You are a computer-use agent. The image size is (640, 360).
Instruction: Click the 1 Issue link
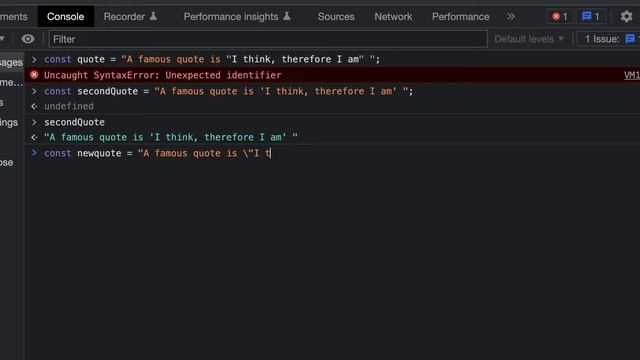[x=610, y=39]
